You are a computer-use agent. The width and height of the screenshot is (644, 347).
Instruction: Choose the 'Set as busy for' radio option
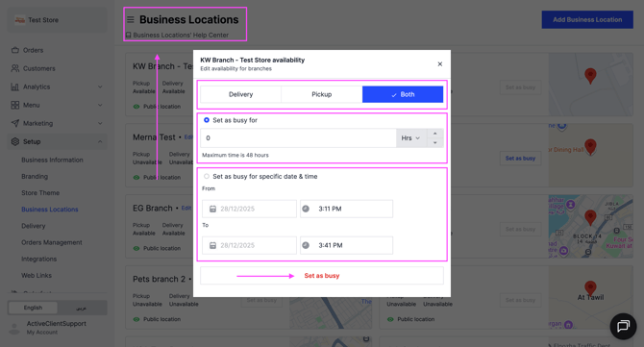coord(207,120)
